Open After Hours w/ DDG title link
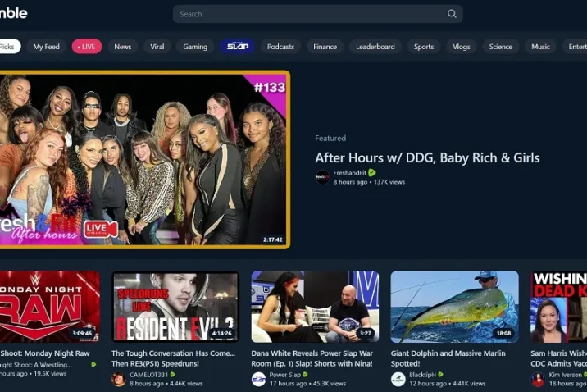The image size is (587, 392). (427, 157)
